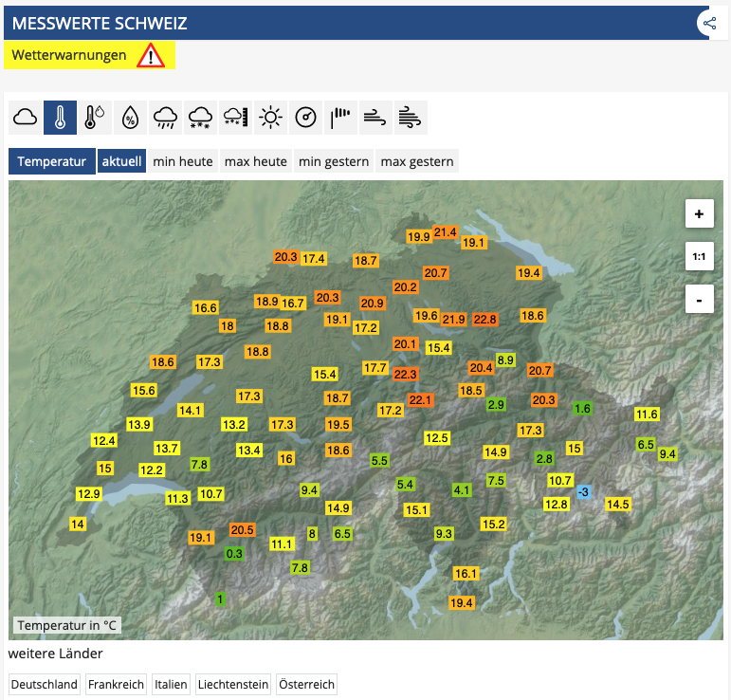Click the 11.6 yellow station marker
The image size is (731, 700).
tap(647, 414)
